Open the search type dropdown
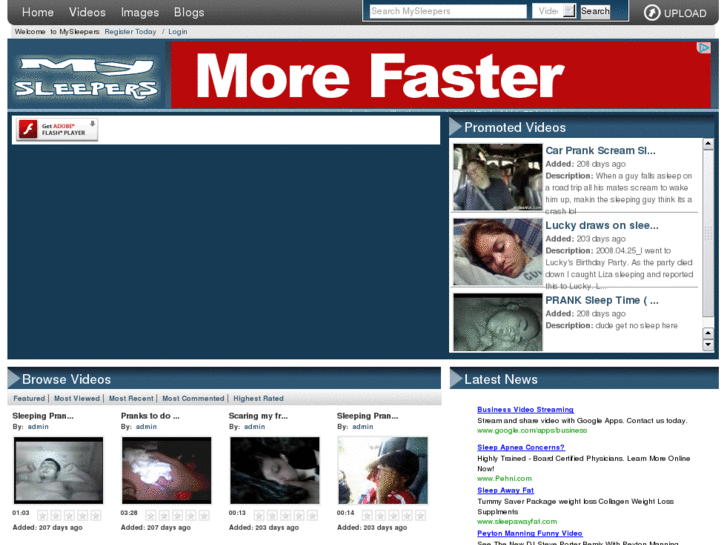Screen dimensions: 727x545 click(x=554, y=11)
